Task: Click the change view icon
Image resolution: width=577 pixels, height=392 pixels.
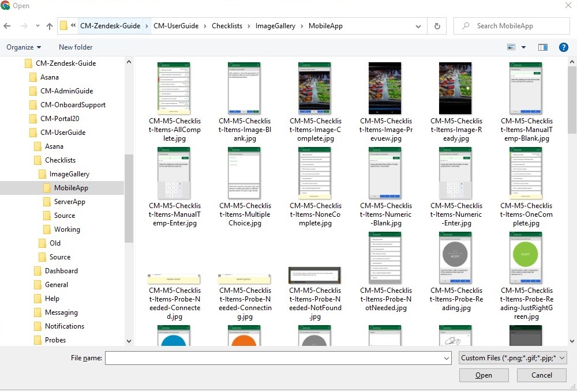Action: click(x=511, y=47)
